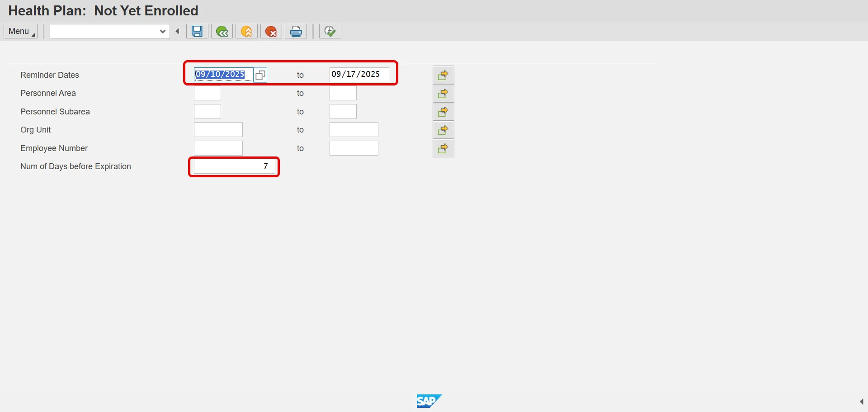868x412 pixels.
Task: Click the Num of Days before Expiration field
Action: click(234, 166)
